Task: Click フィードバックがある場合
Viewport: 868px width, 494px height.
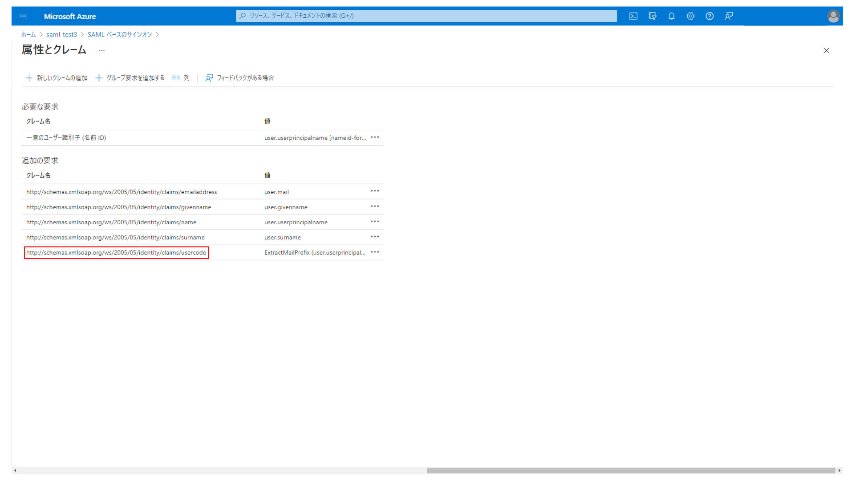Action: click(x=239, y=78)
